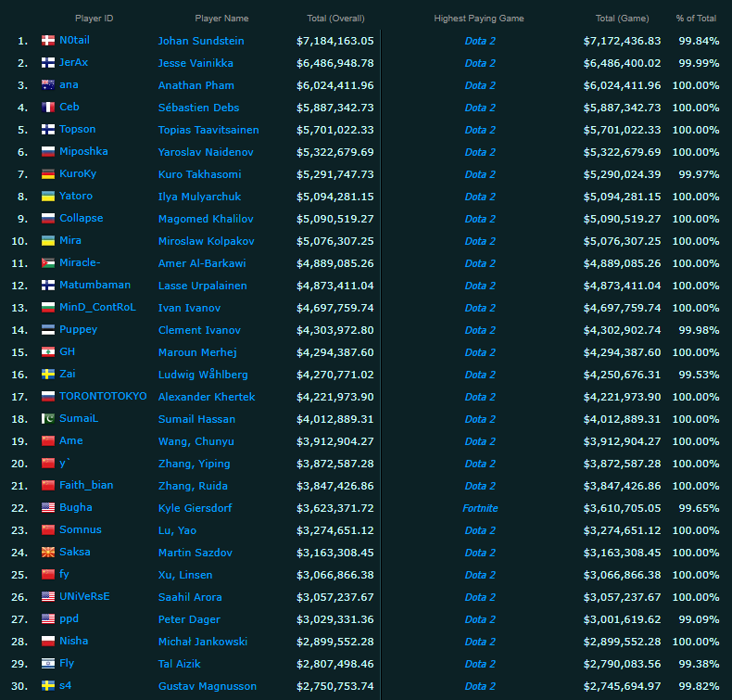Viewport: 732px width, 700px height.
Task: Open player name Kuro Takhasomi
Action: (199, 174)
